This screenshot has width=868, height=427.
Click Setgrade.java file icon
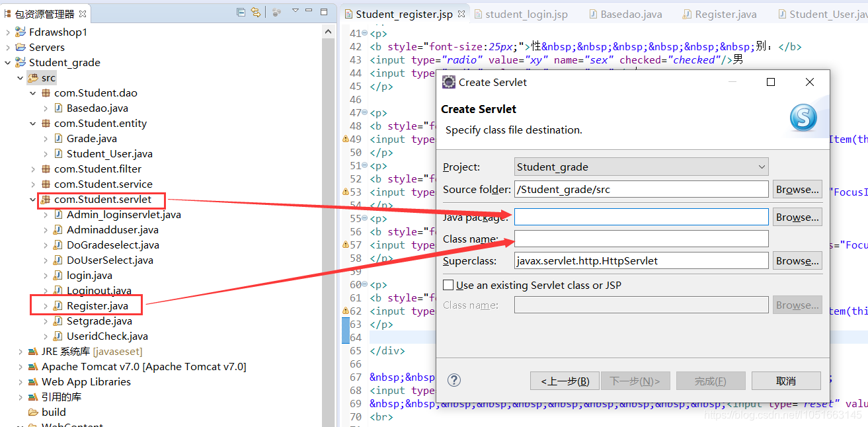(x=58, y=321)
